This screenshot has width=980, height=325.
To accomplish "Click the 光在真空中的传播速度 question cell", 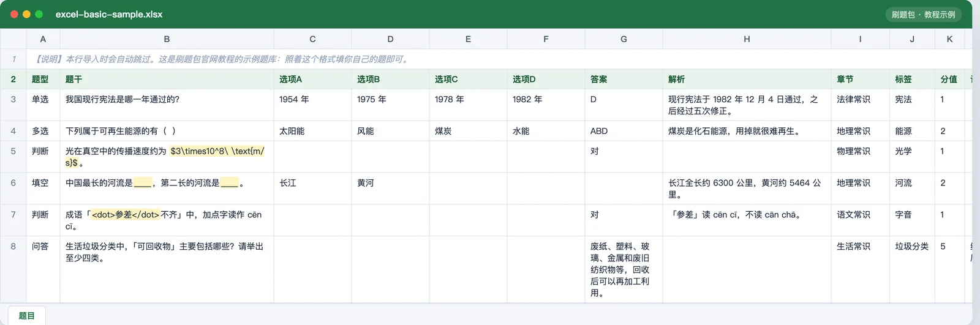I will tap(167, 157).
